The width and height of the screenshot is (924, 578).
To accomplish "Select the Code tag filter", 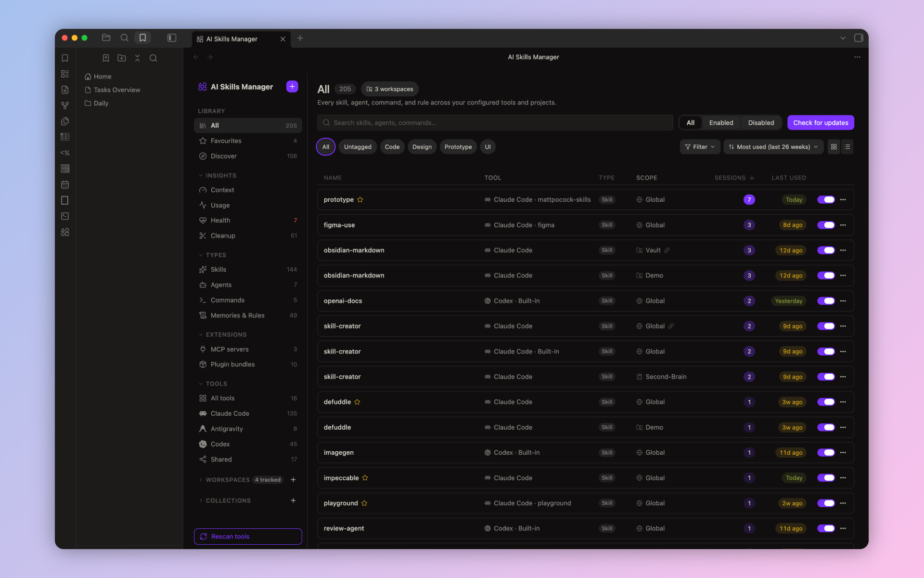I will [x=392, y=147].
